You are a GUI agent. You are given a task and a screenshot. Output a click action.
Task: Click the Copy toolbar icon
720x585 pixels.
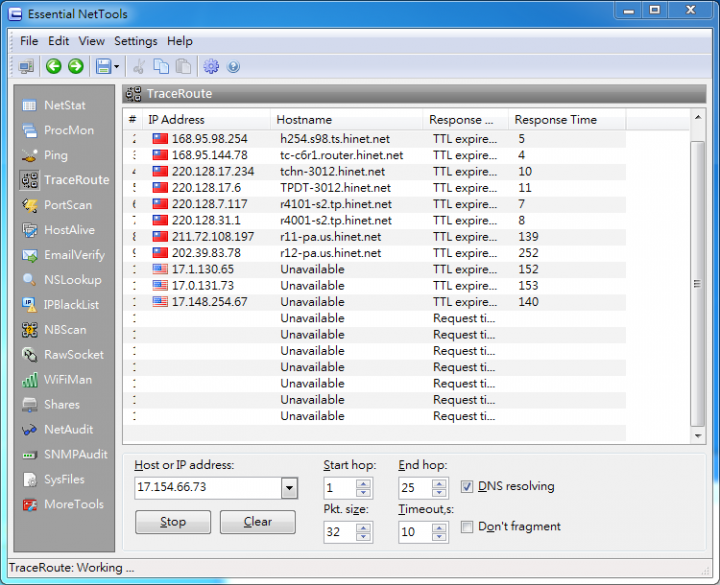point(161,67)
